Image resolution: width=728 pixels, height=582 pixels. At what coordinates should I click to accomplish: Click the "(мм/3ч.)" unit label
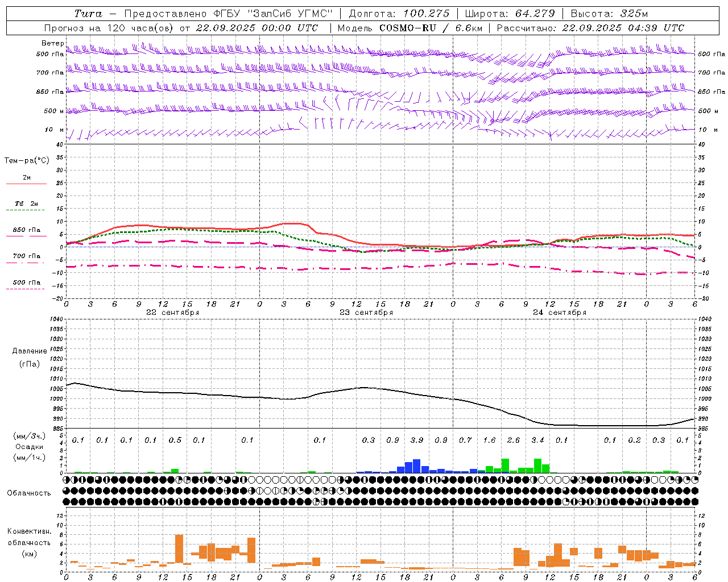[28, 436]
